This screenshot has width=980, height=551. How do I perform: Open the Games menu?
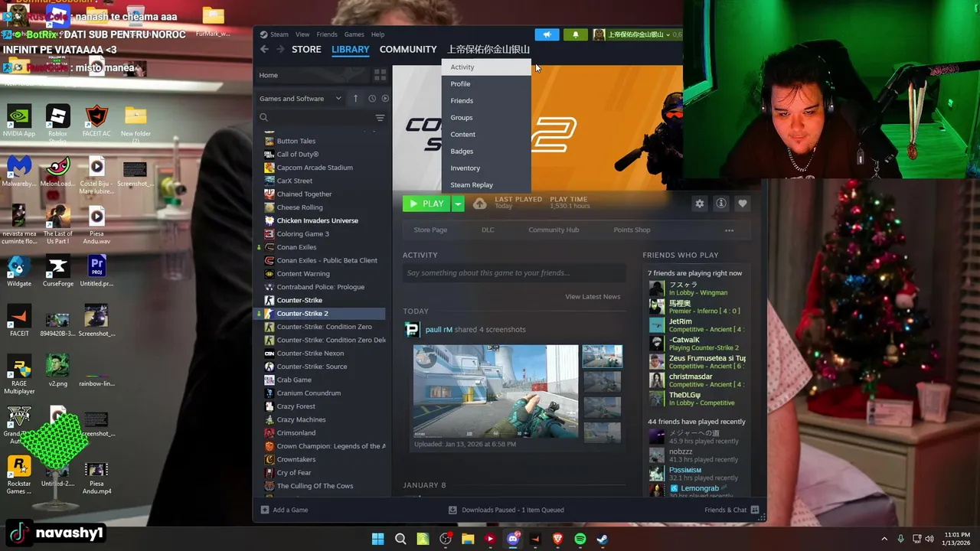pyautogui.click(x=354, y=34)
